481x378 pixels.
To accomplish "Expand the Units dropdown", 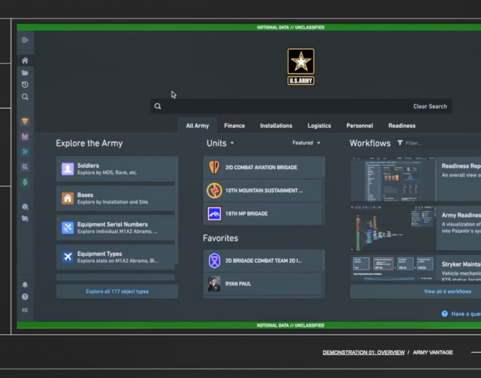I will [220, 143].
